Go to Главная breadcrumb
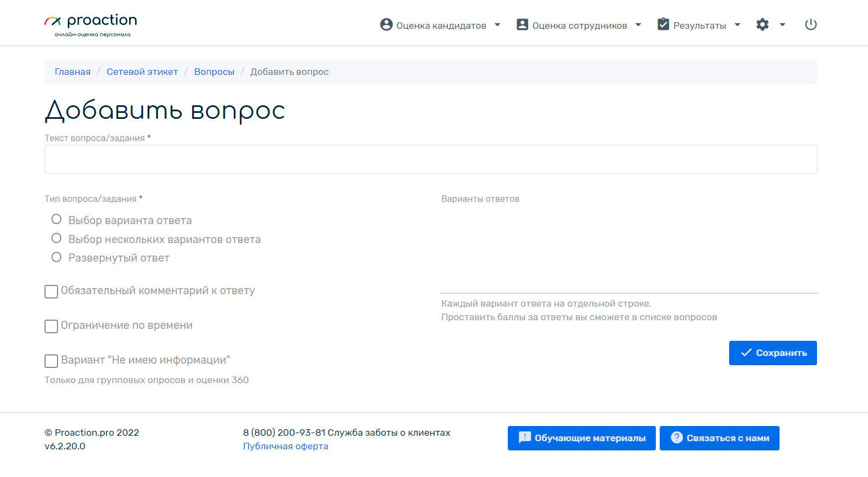 pyautogui.click(x=73, y=72)
